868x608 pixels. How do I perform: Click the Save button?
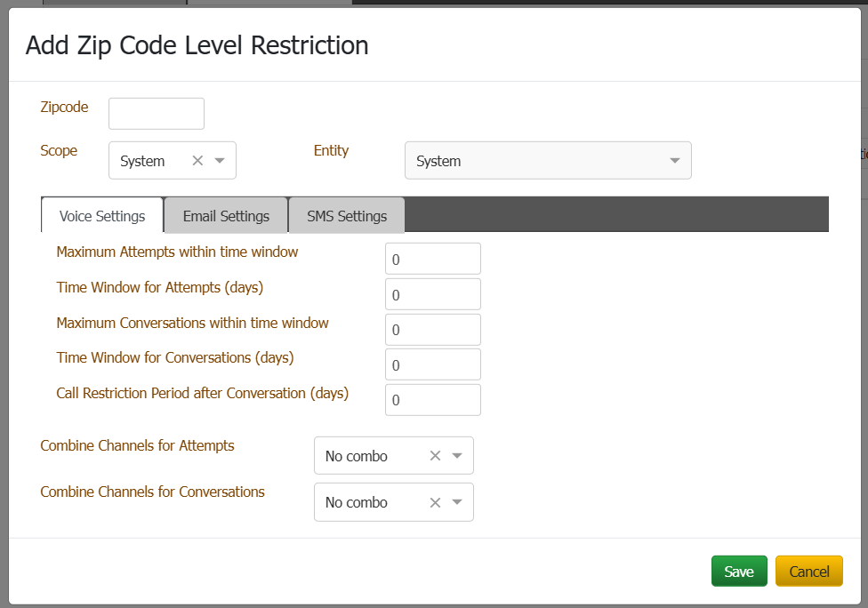[738, 572]
